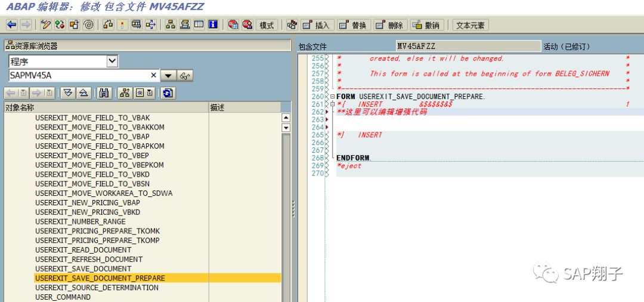Set the external user breakpoint icon
This screenshot has width=644, height=302.
pyautogui.click(x=247, y=24)
